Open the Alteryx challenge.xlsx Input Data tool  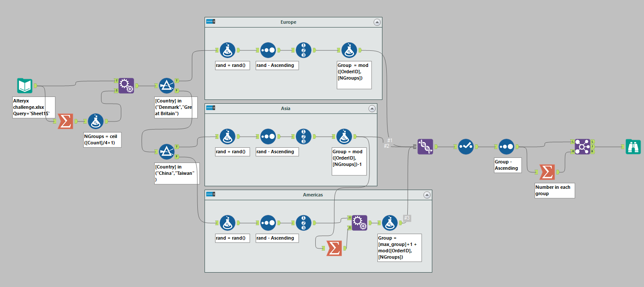(x=25, y=85)
